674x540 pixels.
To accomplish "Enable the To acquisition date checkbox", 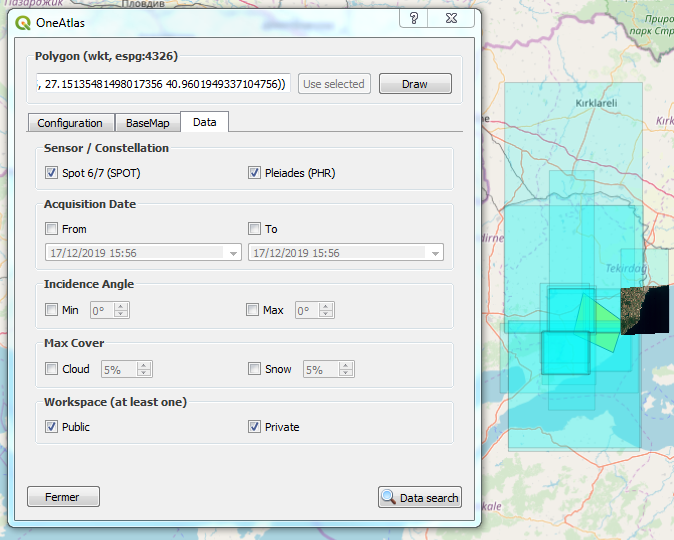I will coord(254,229).
